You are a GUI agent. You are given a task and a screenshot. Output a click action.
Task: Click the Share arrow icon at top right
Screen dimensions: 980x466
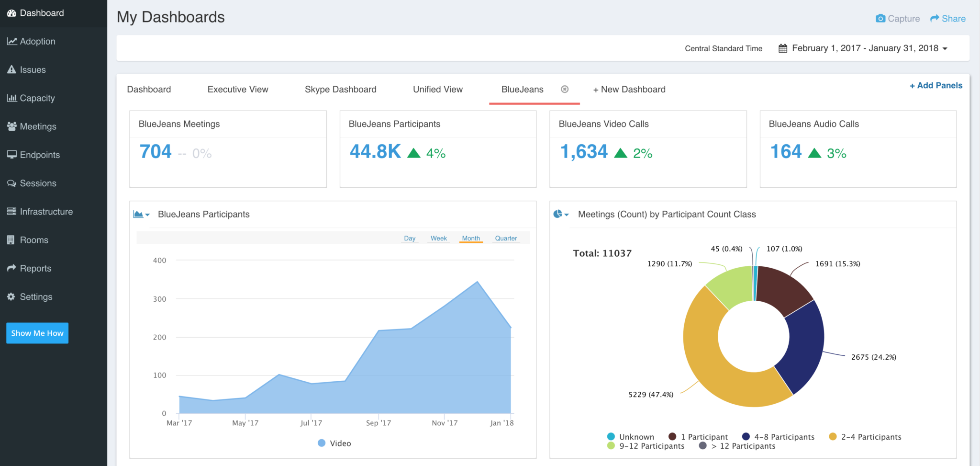click(x=935, y=19)
